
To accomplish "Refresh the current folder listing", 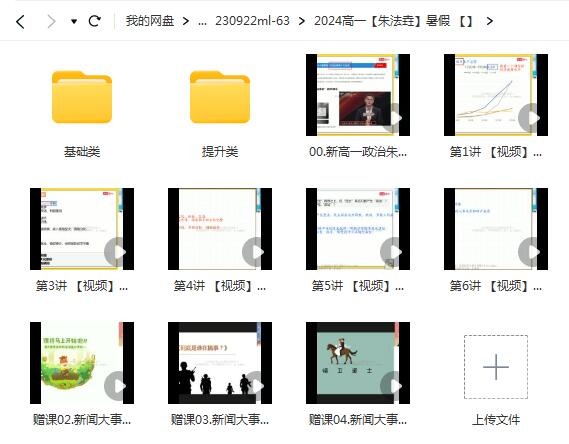I will pyautogui.click(x=95, y=21).
